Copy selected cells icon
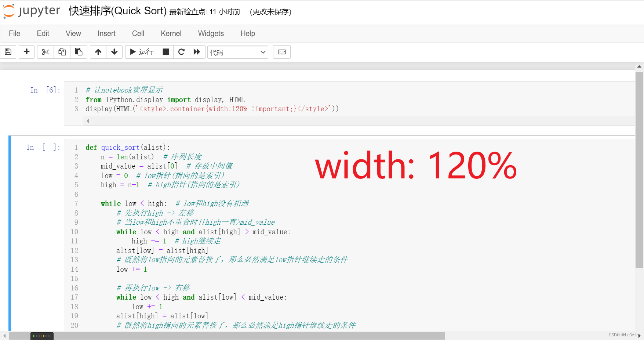Image resolution: width=644 pixels, height=340 pixels. pos(62,52)
